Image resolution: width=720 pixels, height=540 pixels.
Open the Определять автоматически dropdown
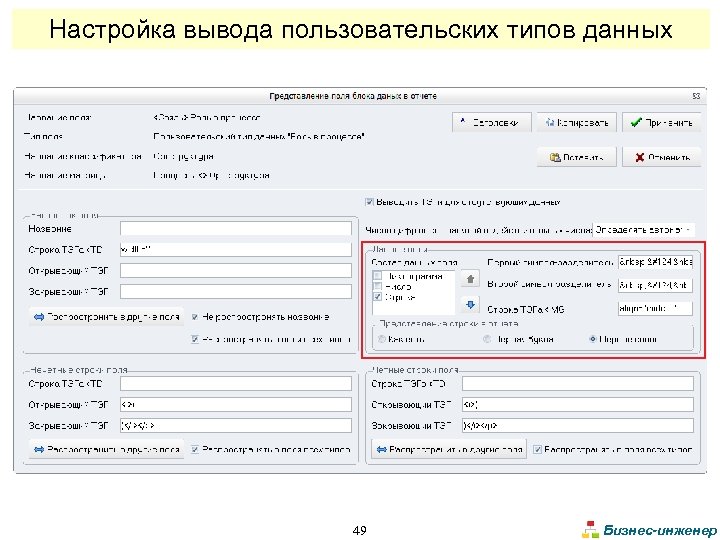[x=643, y=229]
